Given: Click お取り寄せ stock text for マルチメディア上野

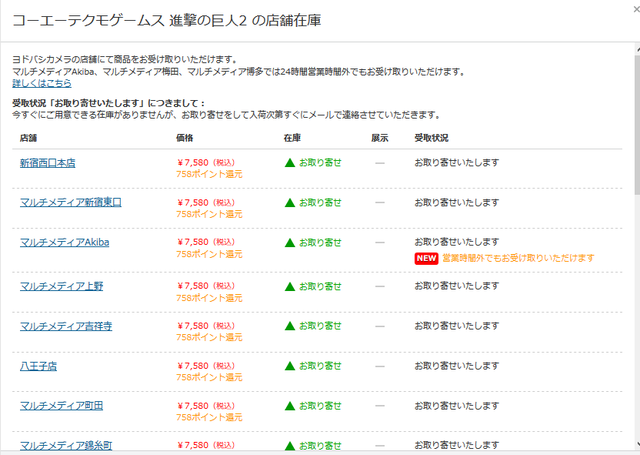Looking at the screenshot, I should (x=320, y=286).
